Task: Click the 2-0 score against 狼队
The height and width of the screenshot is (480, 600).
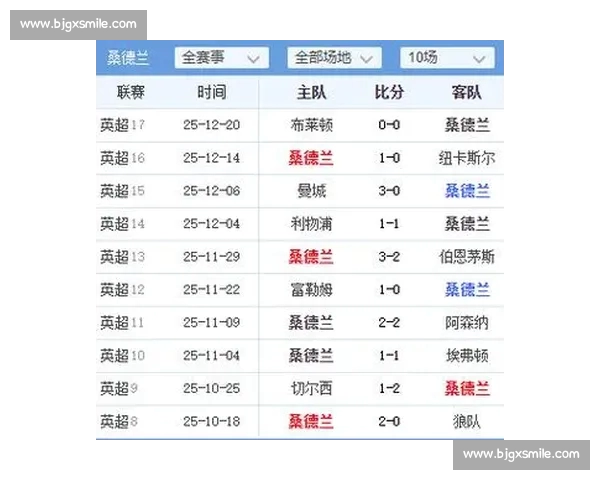Action: [389, 421]
